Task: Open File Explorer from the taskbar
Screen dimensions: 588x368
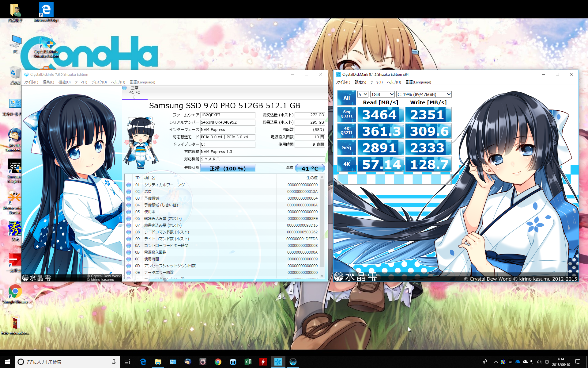Action: click(158, 362)
